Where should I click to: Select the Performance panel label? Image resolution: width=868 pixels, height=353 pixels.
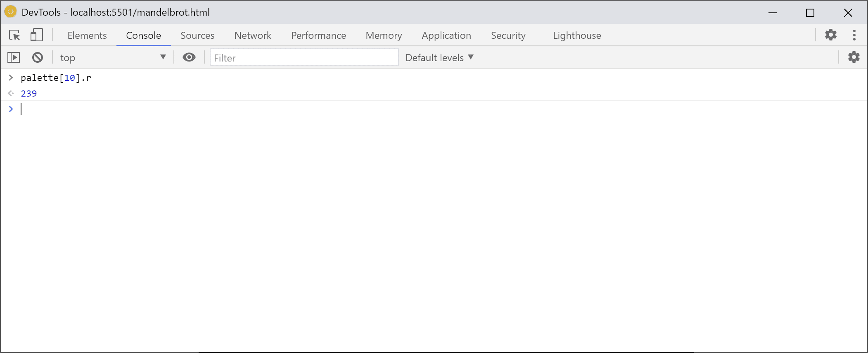pos(318,35)
